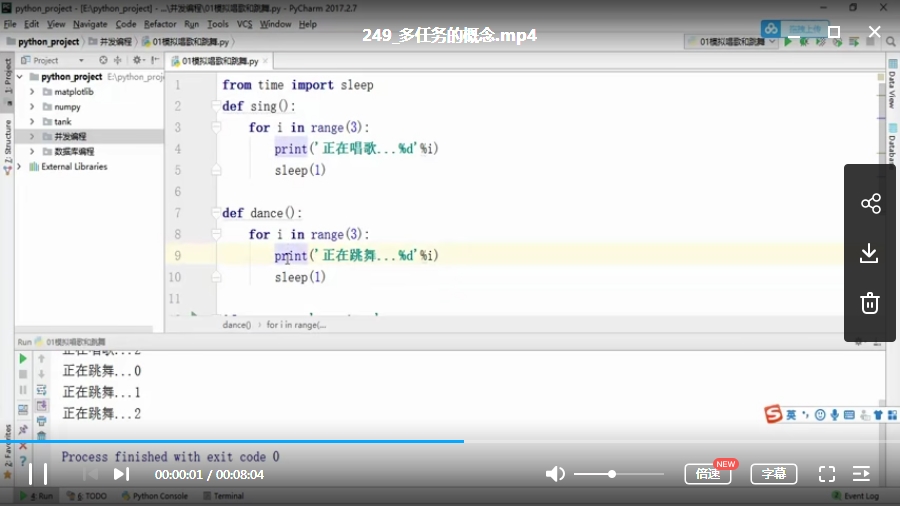The height and width of the screenshot is (506, 900).
Task: Click the delete trash icon on video sidebar
Action: pos(870,303)
